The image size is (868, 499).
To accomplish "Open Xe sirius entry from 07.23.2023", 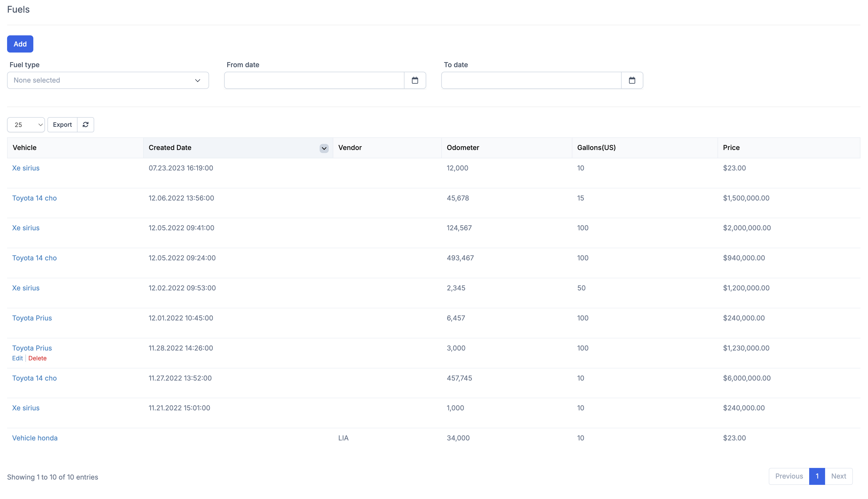I will tap(26, 168).
